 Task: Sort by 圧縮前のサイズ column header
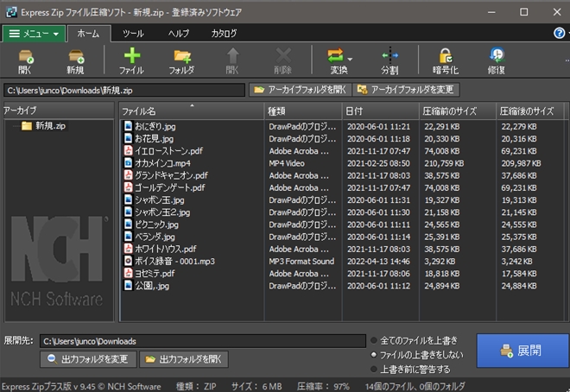click(458, 111)
